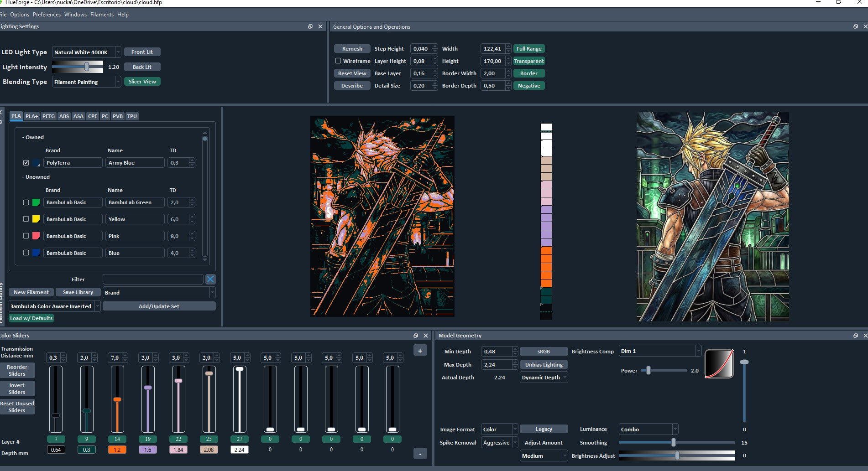The width and height of the screenshot is (868, 471).
Task: Open the Luminance Combo dropdown
Action: (x=648, y=430)
